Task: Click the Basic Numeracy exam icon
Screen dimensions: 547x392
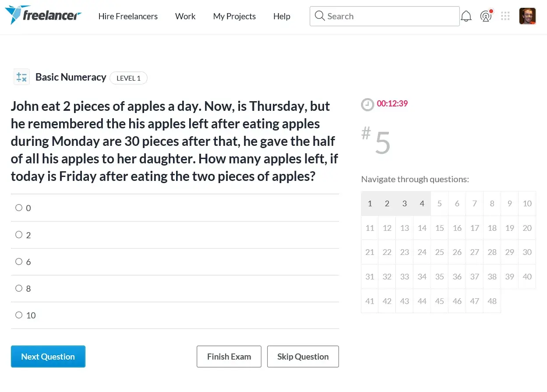Action: (x=21, y=77)
